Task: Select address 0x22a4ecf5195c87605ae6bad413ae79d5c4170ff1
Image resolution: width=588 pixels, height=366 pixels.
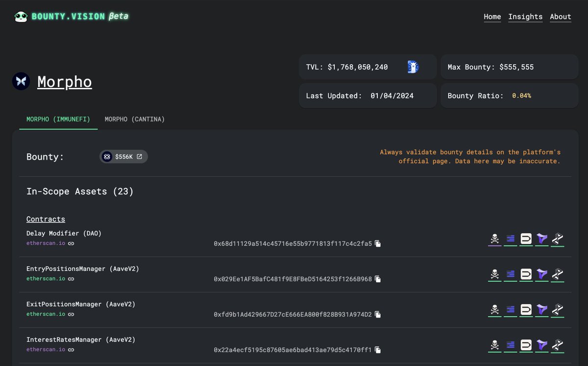Action: click(x=293, y=350)
